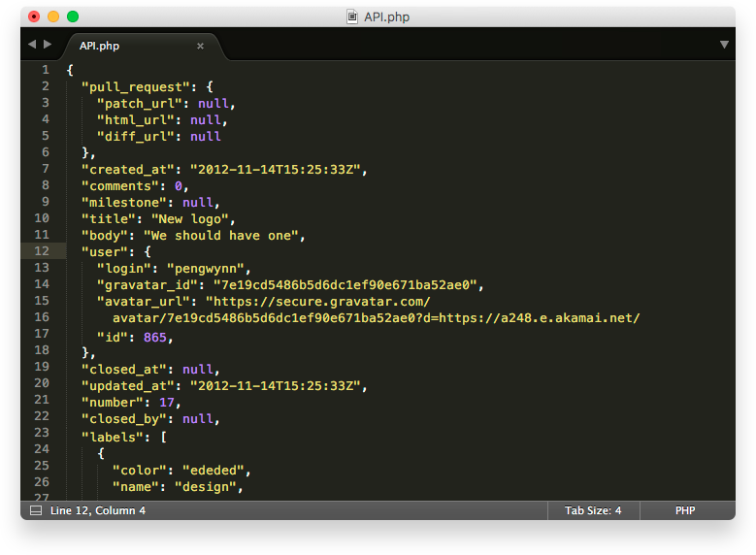Select the API.php tab
Screen dimensions: 756x555
[145, 47]
